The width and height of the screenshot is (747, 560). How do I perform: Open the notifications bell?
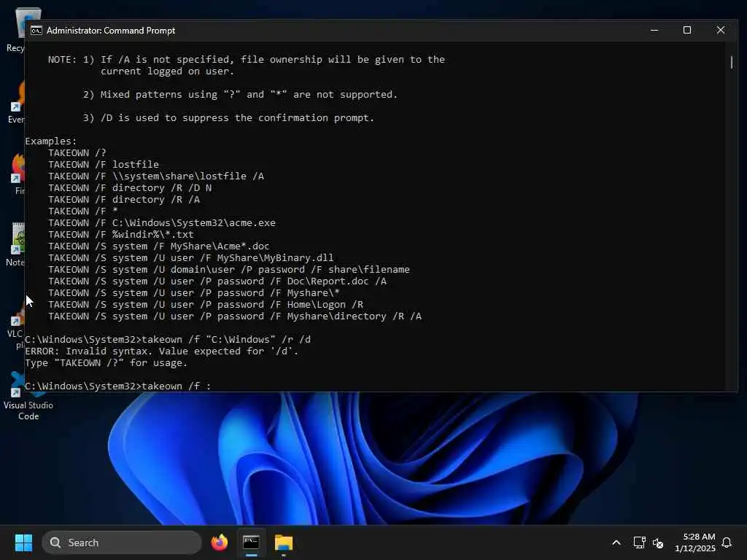pos(727,542)
